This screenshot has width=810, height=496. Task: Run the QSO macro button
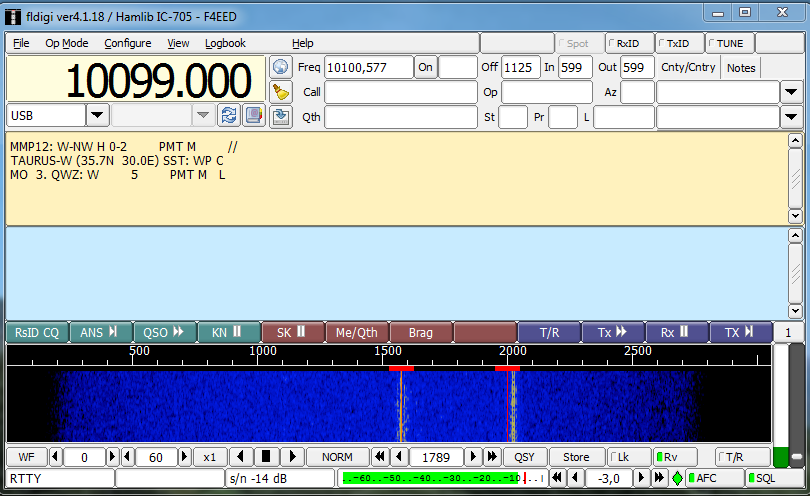(163, 333)
